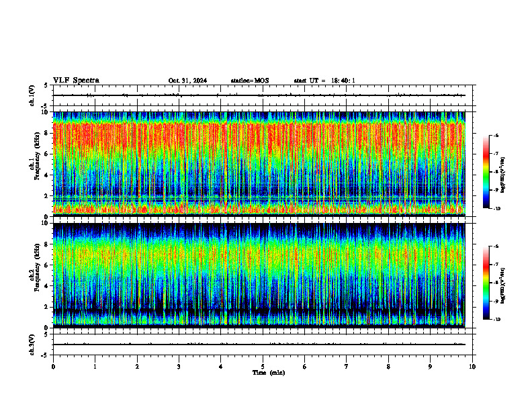Click the 'Time (min)' axis label
Screen dimensions: 532x411
269,373
